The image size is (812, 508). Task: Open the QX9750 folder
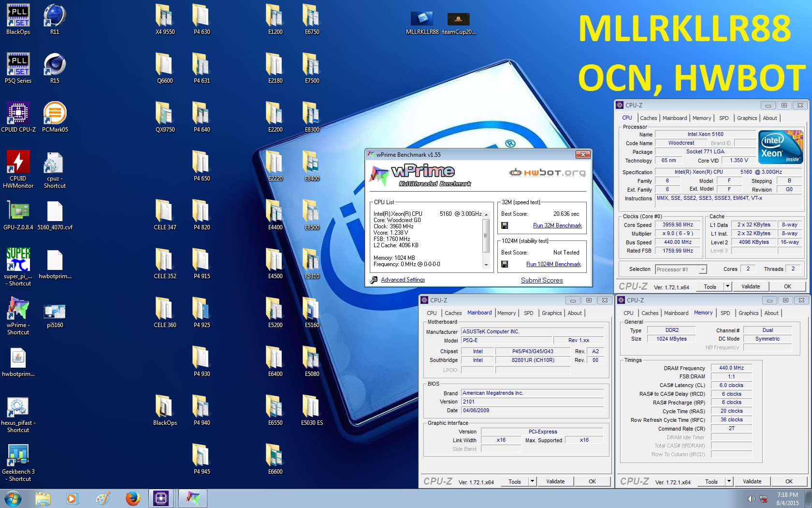pos(165,113)
